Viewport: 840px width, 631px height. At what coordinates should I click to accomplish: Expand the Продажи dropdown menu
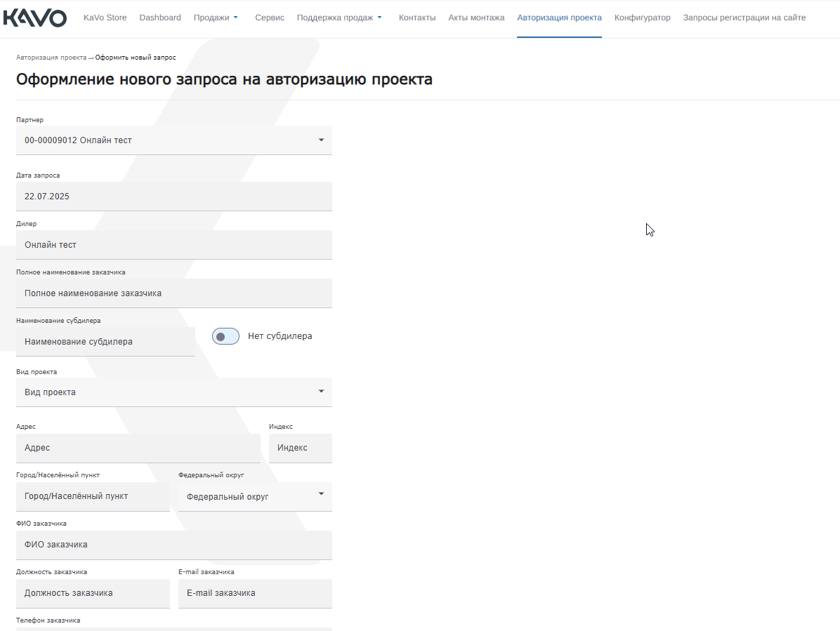(x=216, y=18)
